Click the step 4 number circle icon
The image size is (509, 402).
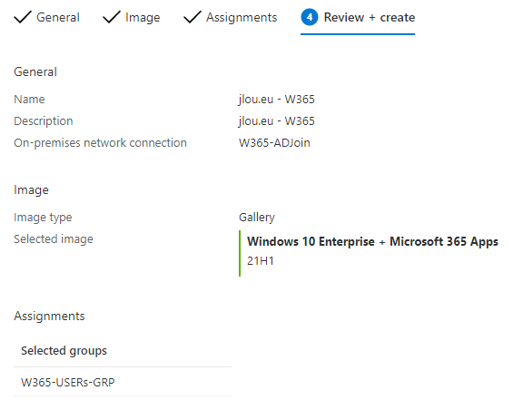[309, 17]
